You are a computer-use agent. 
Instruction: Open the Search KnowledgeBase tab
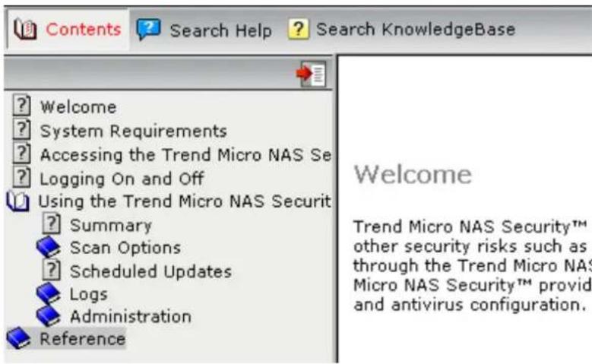tap(401, 30)
